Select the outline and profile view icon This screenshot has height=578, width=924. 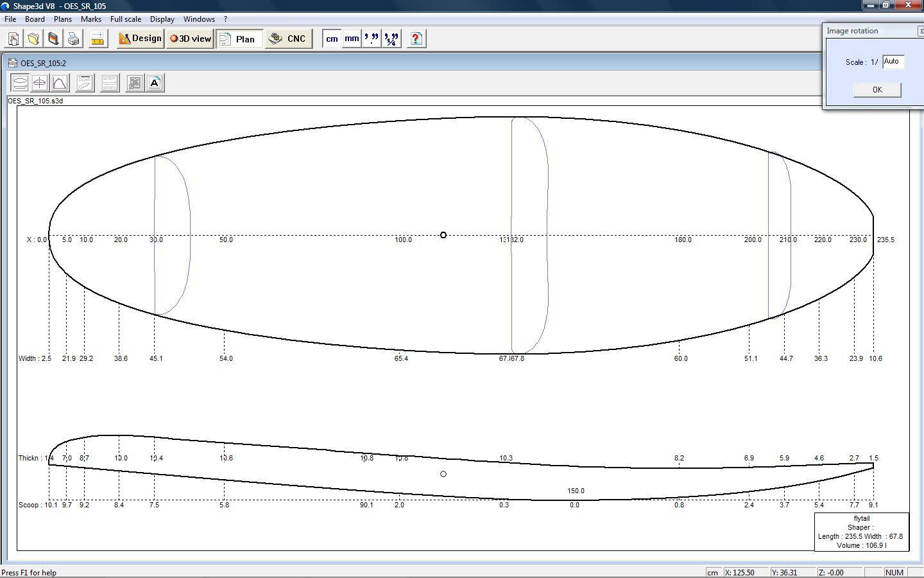pos(21,83)
